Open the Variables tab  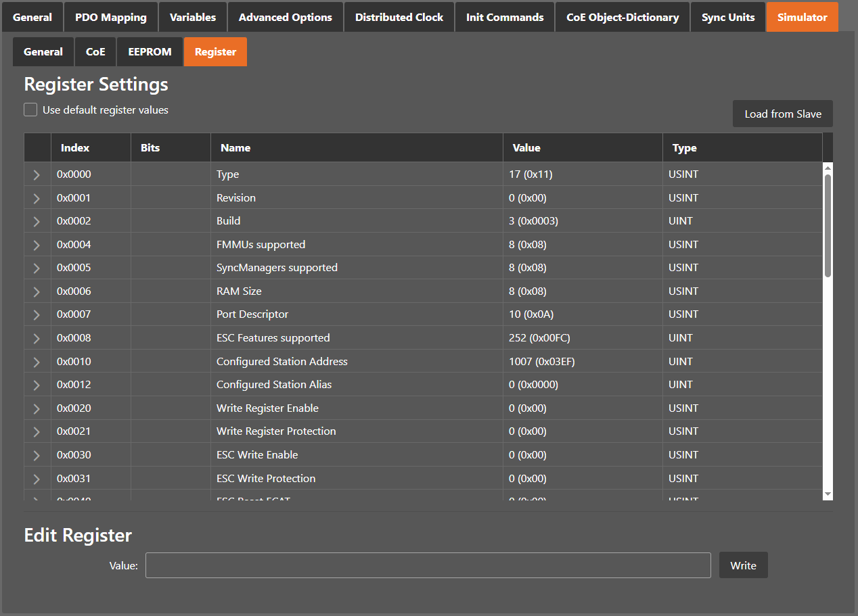coord(193,17)
